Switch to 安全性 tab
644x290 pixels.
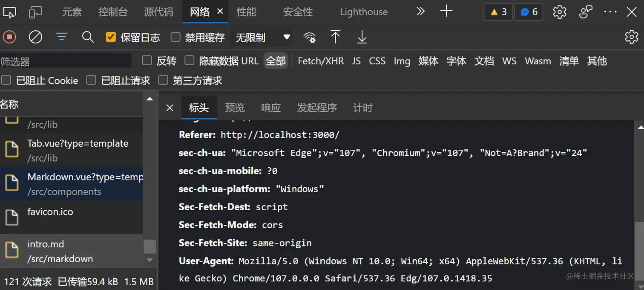point(298,12)
